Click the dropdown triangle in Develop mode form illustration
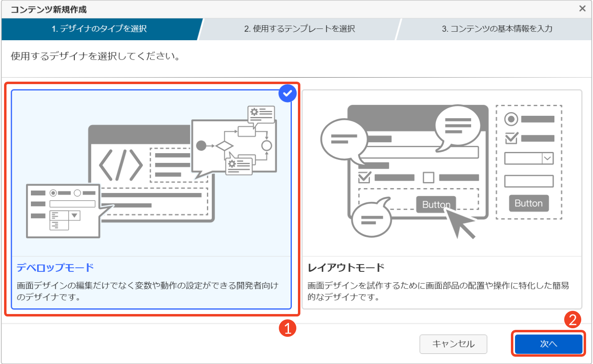 (x=74, y=215)
